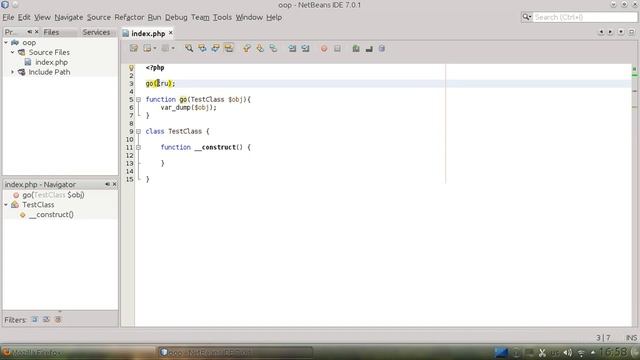Click the Shift Line Left icon

click(x=292, y=48)
